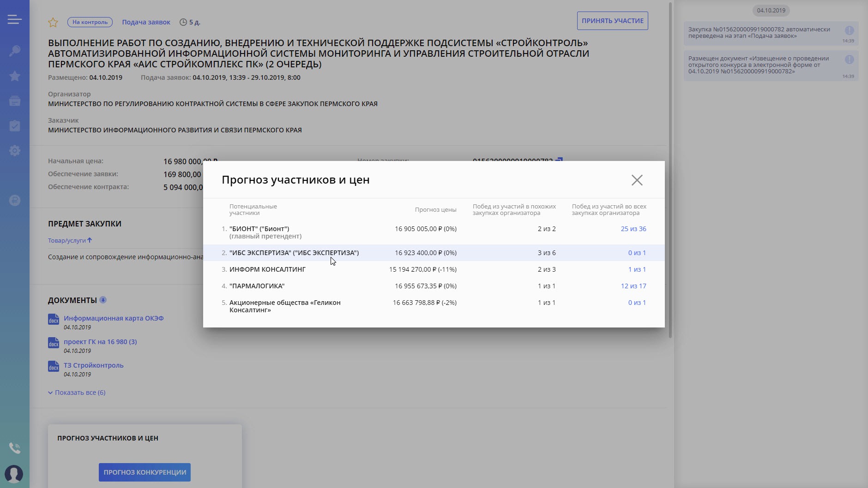Sort by Товар/услуги column arrow

(x=90, y=240)
